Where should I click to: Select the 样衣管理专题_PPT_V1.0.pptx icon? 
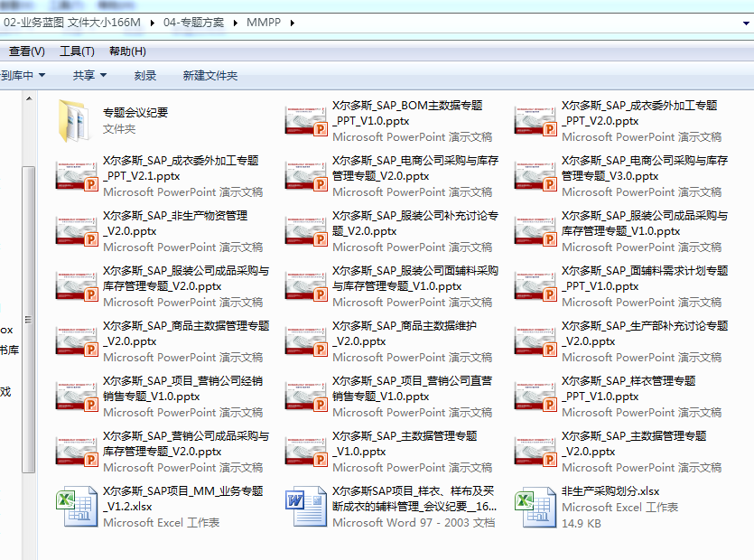[x=535, y=397]
